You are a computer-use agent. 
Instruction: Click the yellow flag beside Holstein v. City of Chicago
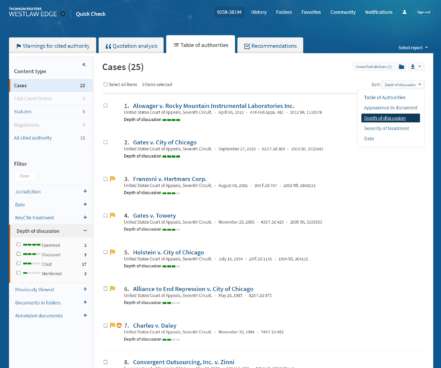pos(113,252)
